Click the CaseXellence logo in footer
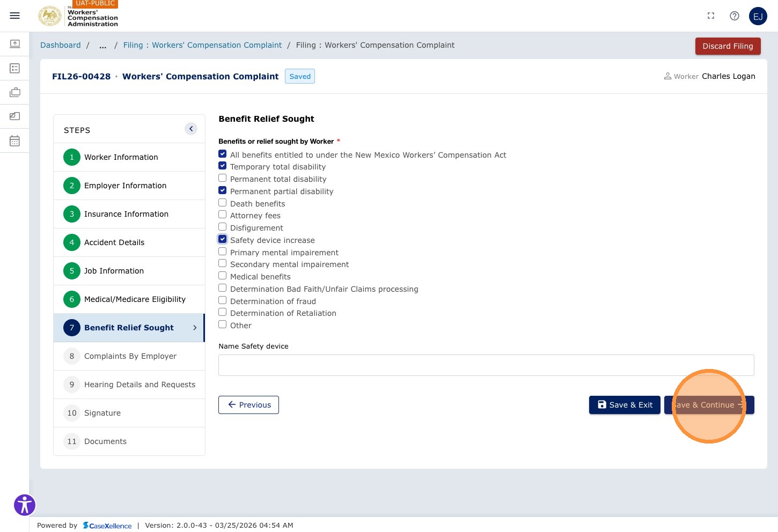Screen dimensions: 778x532 [107, 526]
